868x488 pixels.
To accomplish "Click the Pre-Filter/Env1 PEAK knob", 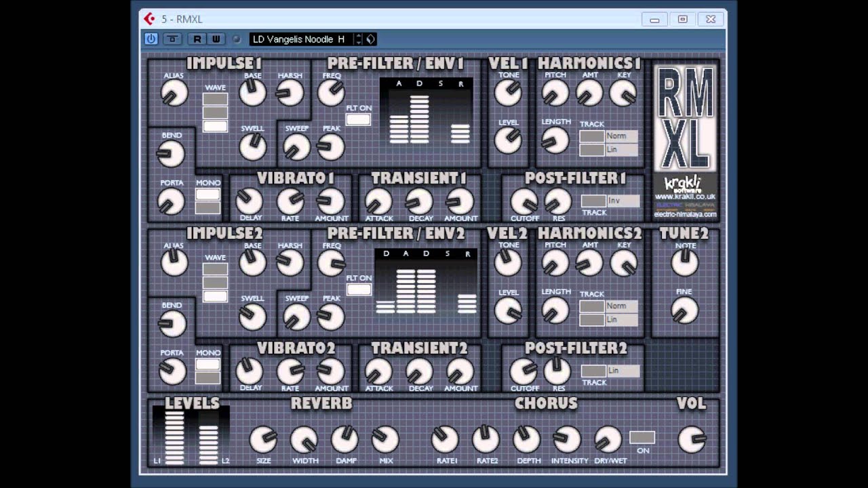I will (332, 146).
